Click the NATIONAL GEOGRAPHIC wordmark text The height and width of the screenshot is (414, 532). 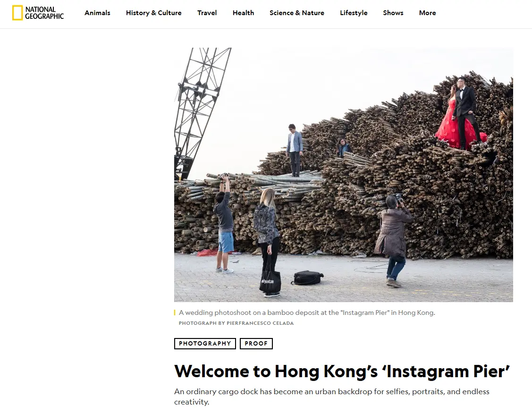44,13
